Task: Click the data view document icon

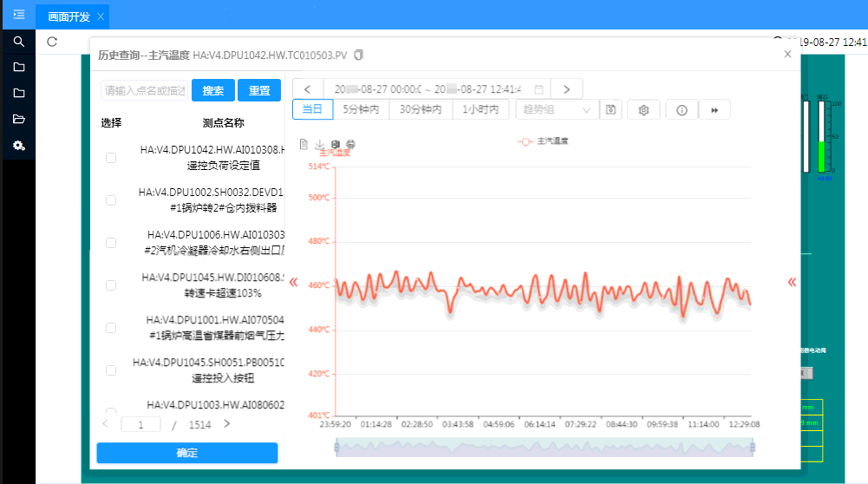Action: 303,144
